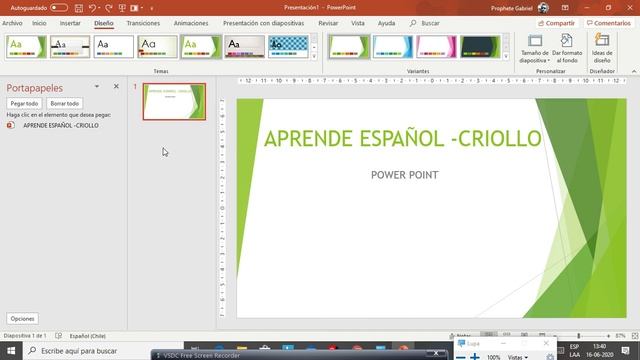
Task: Switch to the Vista tab
Action: [x=358, y=23]
